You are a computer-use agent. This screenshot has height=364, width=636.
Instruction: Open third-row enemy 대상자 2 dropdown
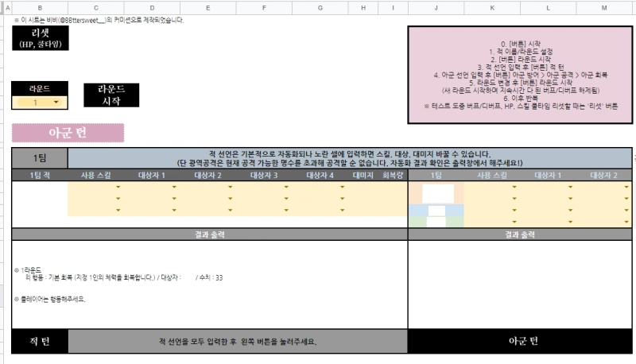coord(231,211)
